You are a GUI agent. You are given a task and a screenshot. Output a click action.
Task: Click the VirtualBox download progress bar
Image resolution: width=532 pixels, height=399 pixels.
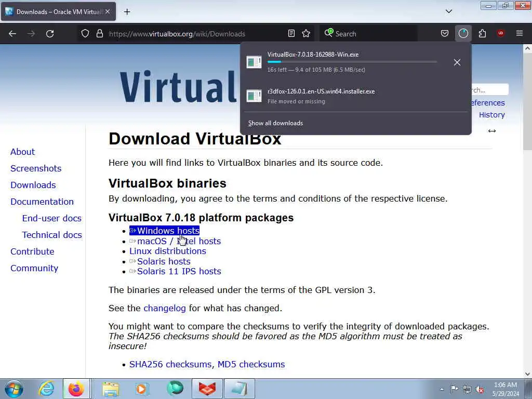click(352, 62)
